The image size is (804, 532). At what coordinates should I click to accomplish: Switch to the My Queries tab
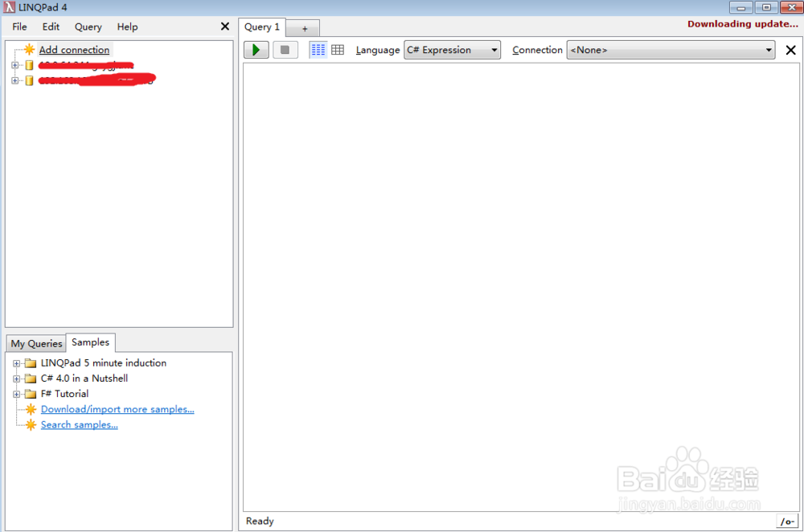click(x=36, y=343)
